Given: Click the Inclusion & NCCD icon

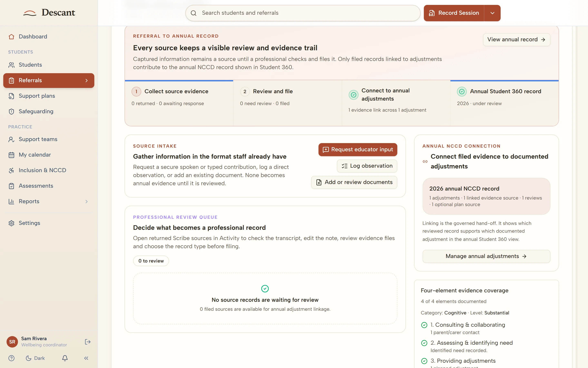Looking at the screenshot, I should (11, 170).
